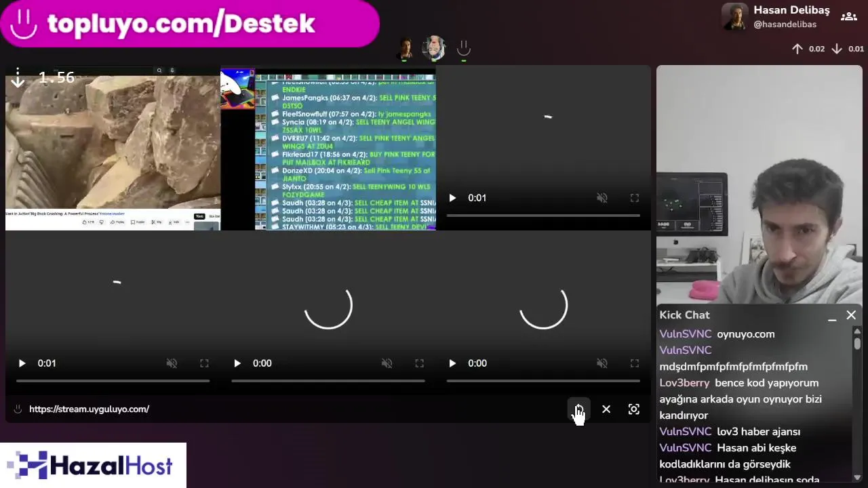
Task: Open fullscreen on the bottom-left video player
Action: 204,363
